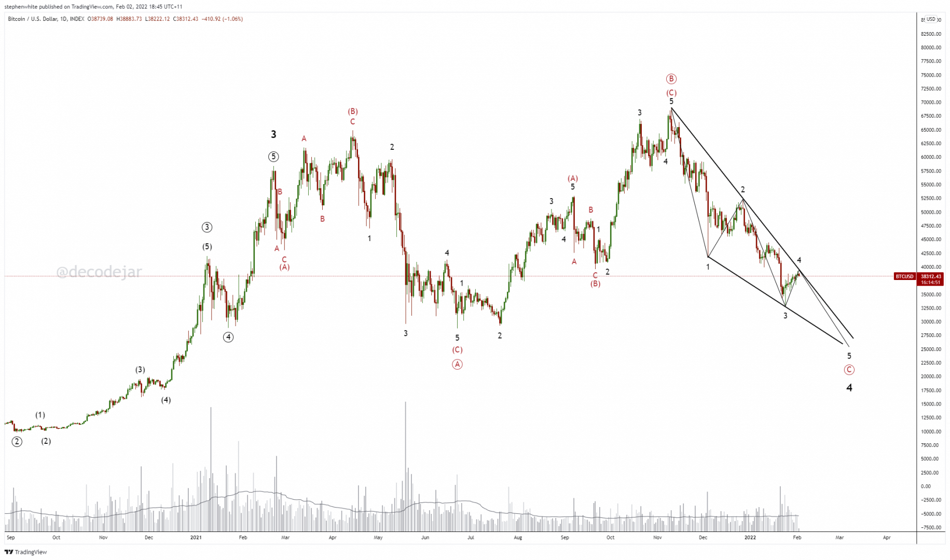Image resolution: width=950 pixels, height=560 pixels.
Task: Click the current price label 38312.43
Action: pyautogui.click(x=930, y=276)
